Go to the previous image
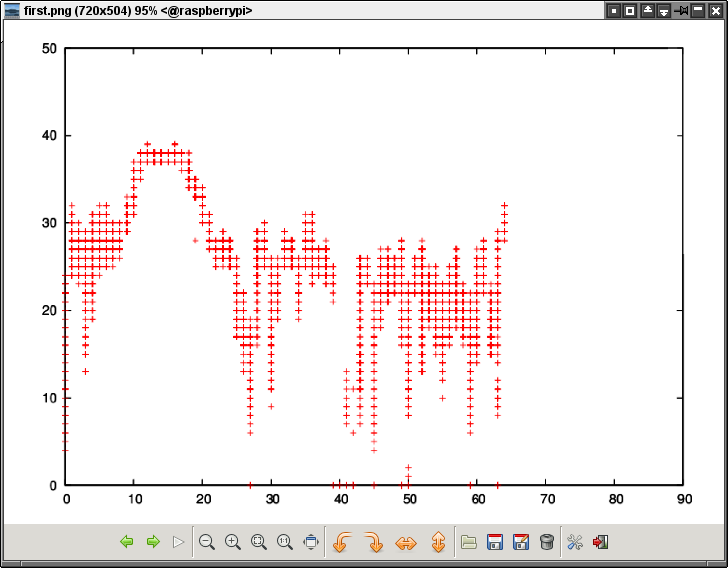This screenshot has height=568, width=728. click(127, 542)
